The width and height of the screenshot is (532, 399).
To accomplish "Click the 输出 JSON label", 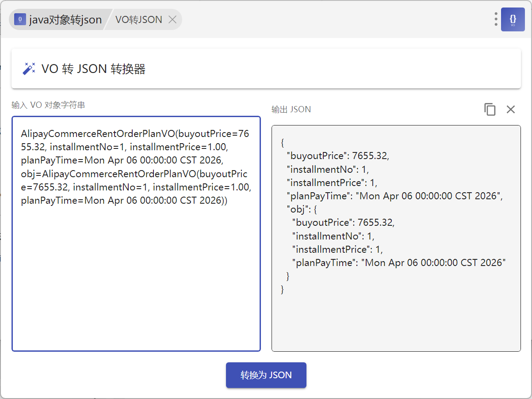I will click(x=291, y=110).
